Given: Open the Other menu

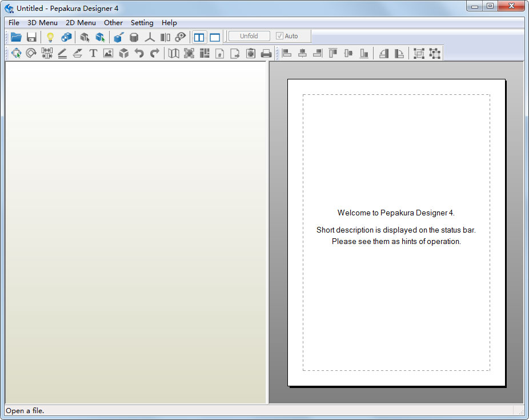Looking at the screenshot, I should pos(113,23).
